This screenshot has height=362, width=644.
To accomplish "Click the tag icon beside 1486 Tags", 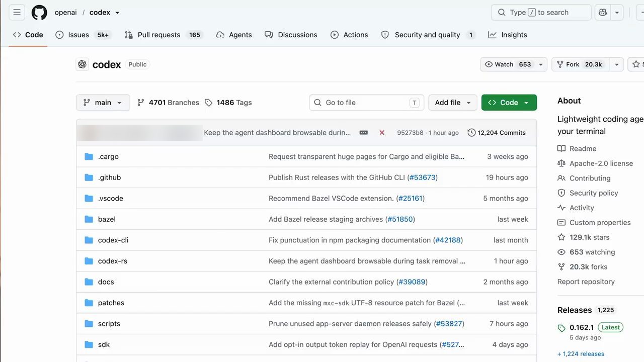I will coord(209,103).
